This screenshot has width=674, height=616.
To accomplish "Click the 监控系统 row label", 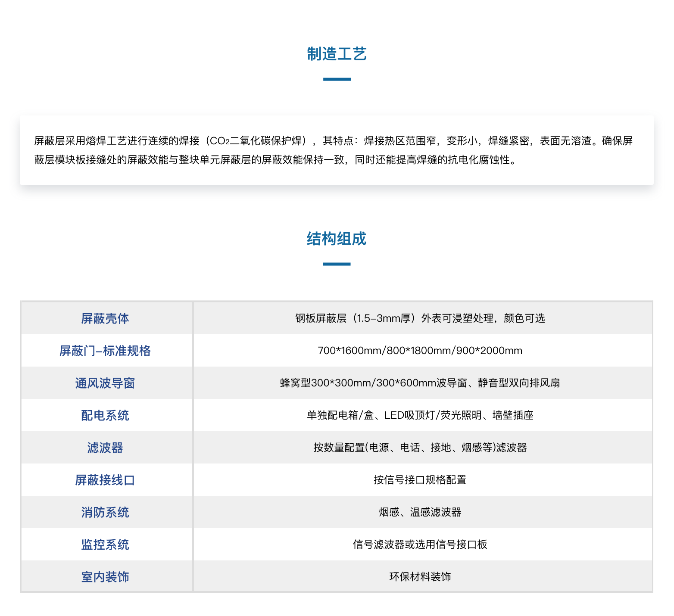I will [105, 544].
